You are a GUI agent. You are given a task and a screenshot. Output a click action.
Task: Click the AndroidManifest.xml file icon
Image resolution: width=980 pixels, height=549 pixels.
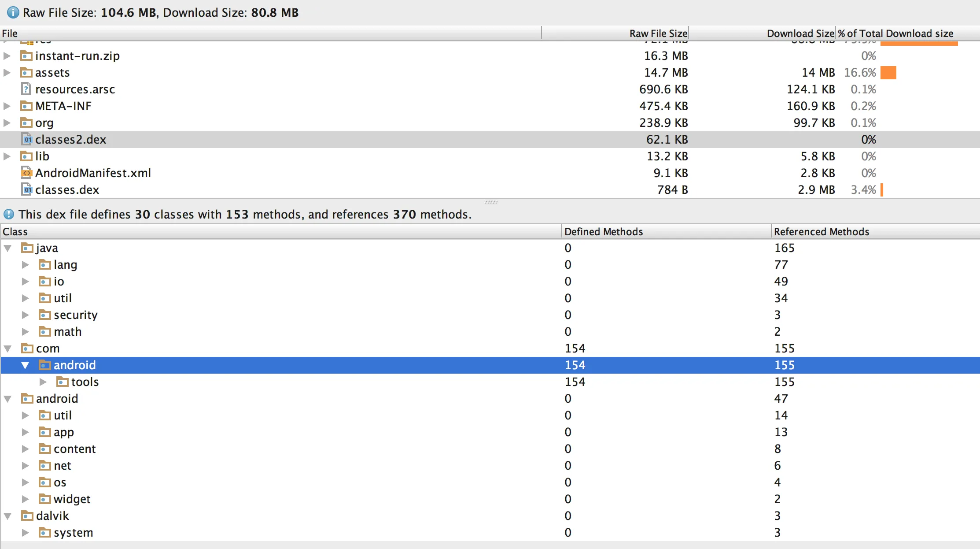[26, 173]
